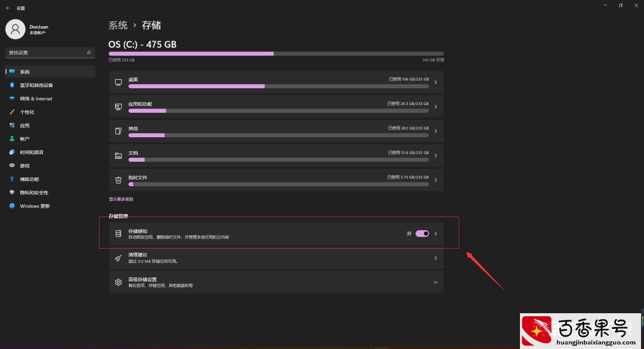The image size is (644, 349).
Task: Open 个性化 settings page
Action: 50,112
